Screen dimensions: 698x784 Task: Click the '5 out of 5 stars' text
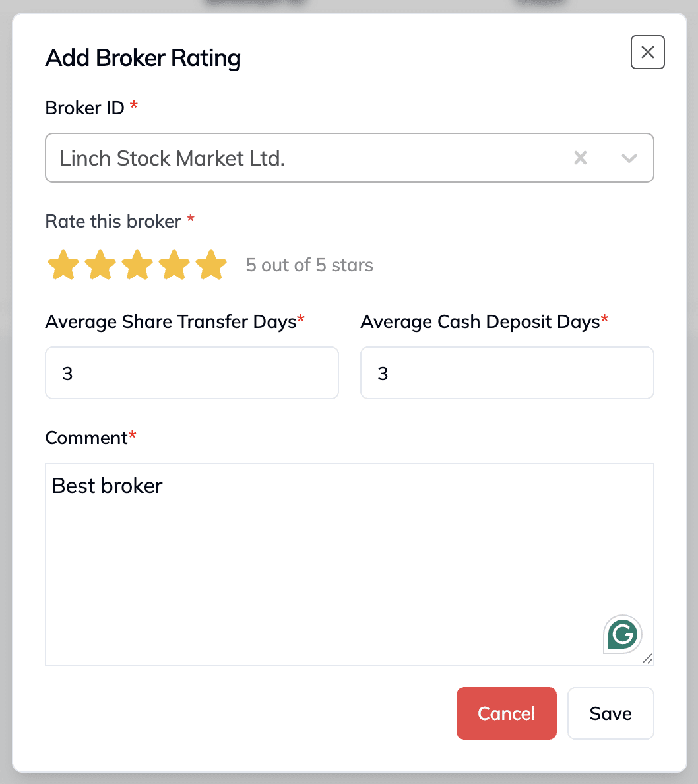coord(309,265)
